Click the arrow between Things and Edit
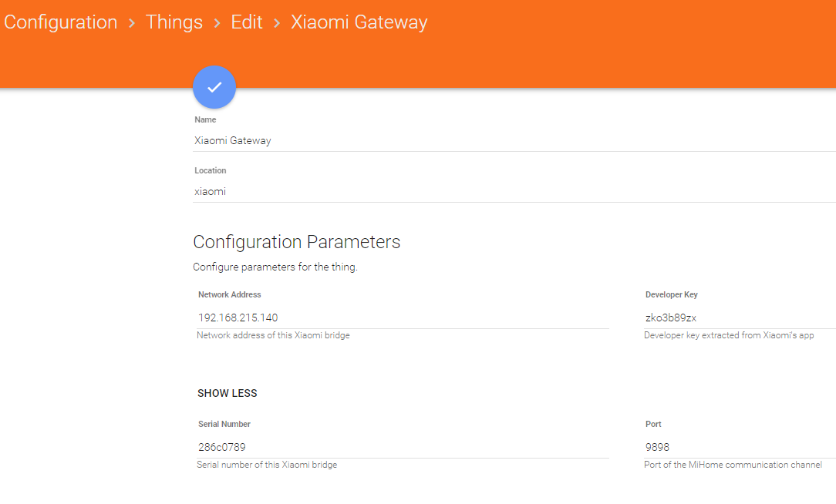The image size is (836, 504). point(217,23)
